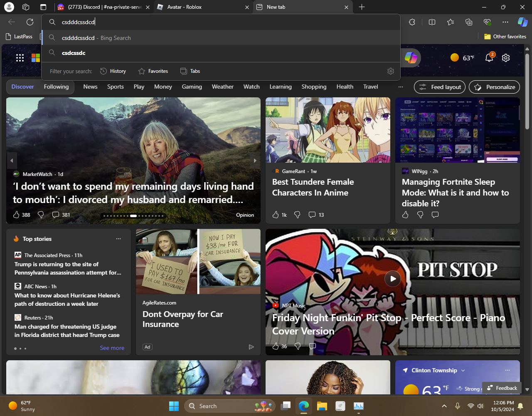This screenshot has height=416, width=532.
Task: Open the Feedback button
Action: click(502, 388)
